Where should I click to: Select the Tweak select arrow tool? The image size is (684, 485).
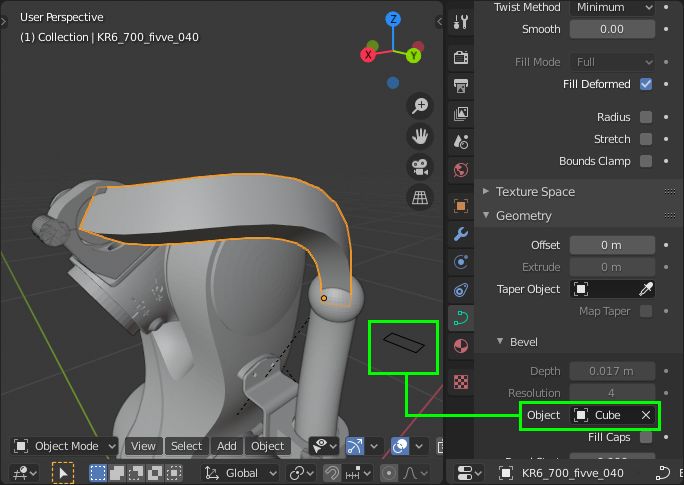tap(63, 473)
